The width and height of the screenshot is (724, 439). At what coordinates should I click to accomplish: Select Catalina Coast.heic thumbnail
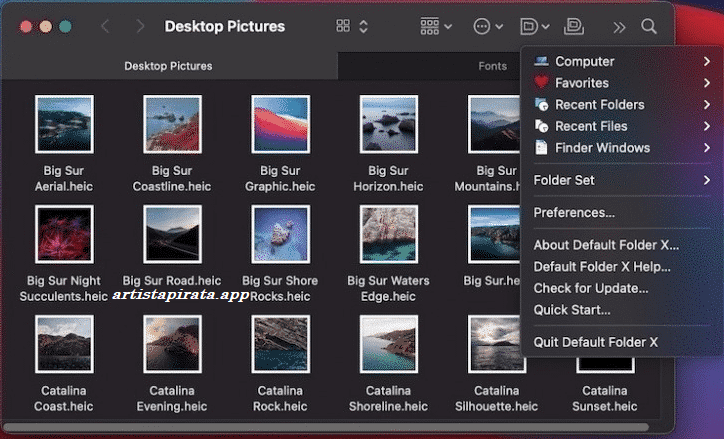[x=64, y=344]
